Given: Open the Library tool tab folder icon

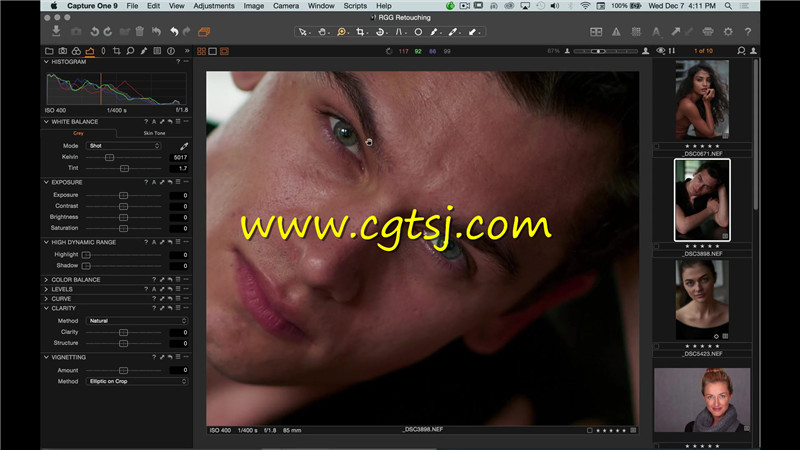Looking at the screenshot, I should click(x=49, y=51).
